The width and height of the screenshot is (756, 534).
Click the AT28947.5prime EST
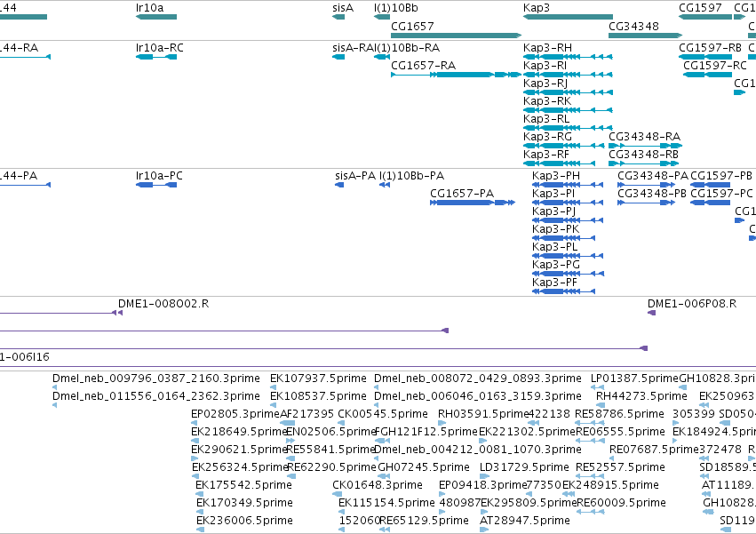(484, 530)
